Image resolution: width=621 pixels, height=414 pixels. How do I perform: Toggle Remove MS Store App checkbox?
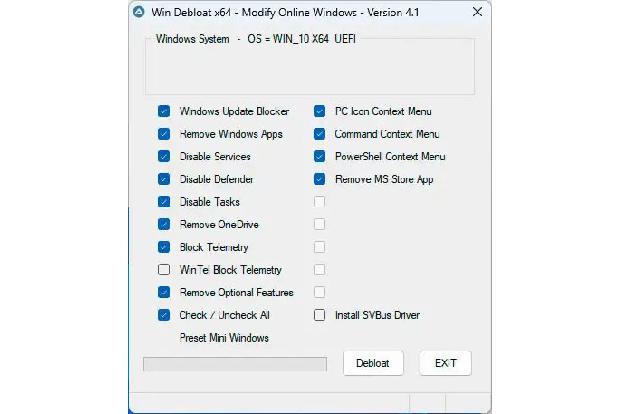320,179
